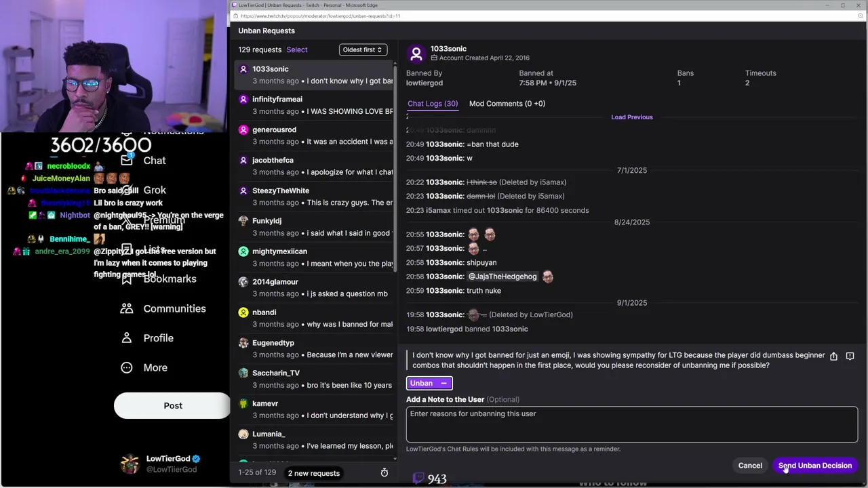The height and width of the screenshot is (488, 868).
Task: Click Funkyldj's profile picture in list
Action: pyautogui.click(x=243, y=221)
